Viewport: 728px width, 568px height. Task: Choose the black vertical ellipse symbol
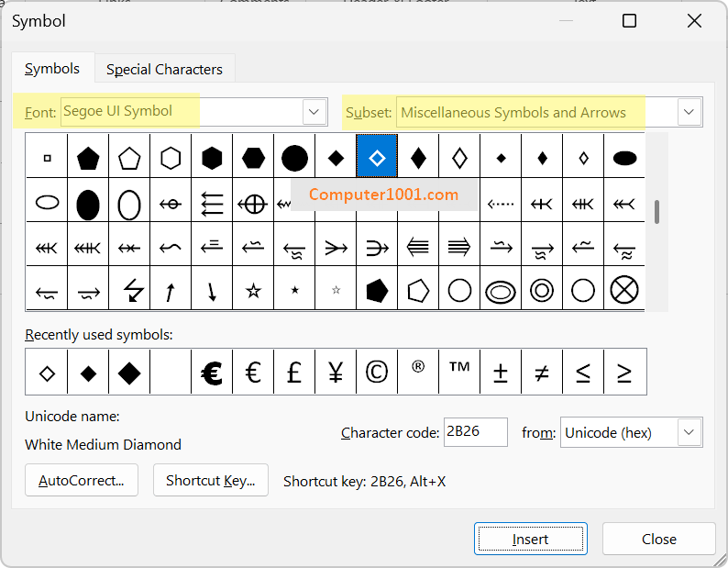[x=88, y=203]
